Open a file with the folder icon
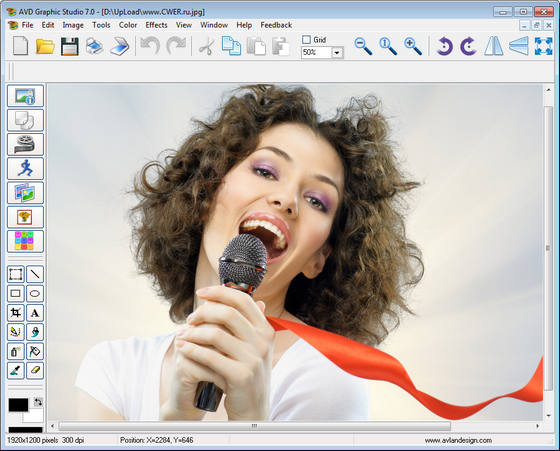The width and height of the screenshot is (560, 451). (45, 46)
